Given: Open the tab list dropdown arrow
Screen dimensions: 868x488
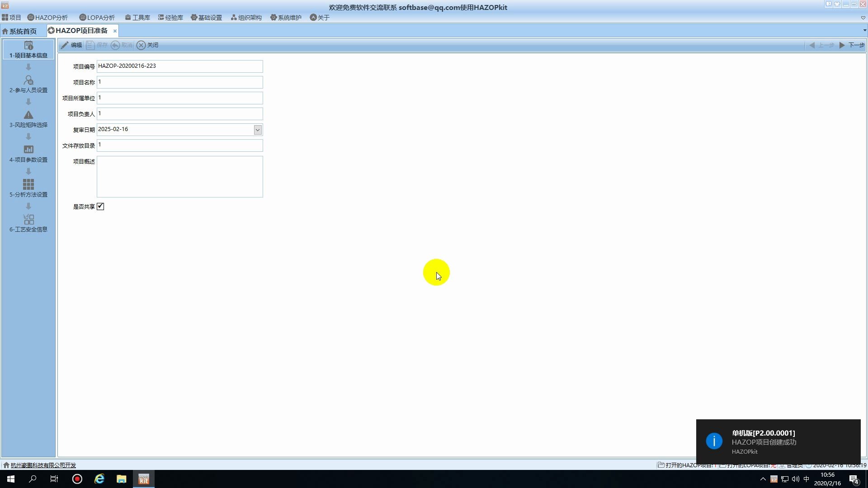Looking at the screenshot, I should pyautogui.click(x=864, y=31).
